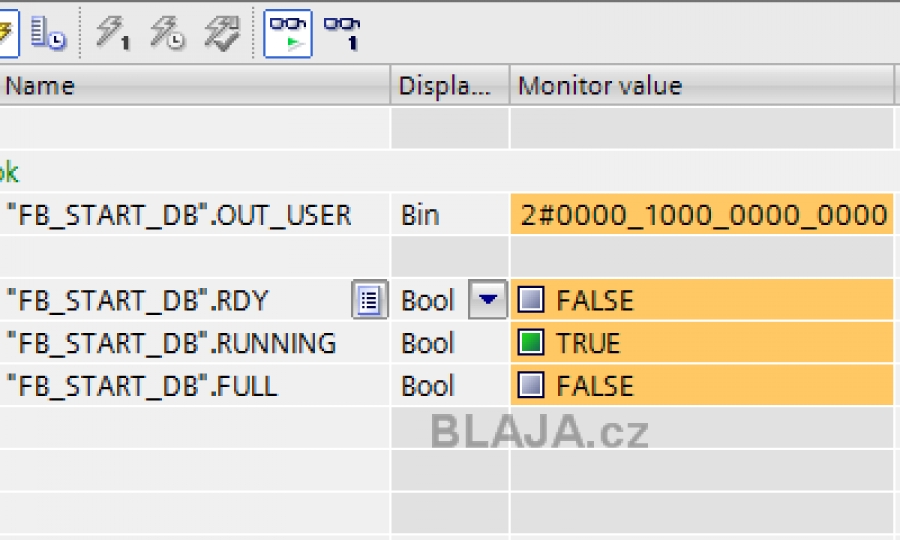The height and width of the screenshot is (540, 900).
Task: Click the FALSE monitor value of FULL
Action: (701, 385)
